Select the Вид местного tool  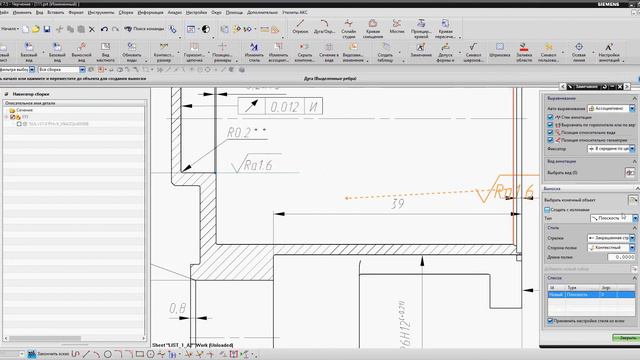coord(105,52)
